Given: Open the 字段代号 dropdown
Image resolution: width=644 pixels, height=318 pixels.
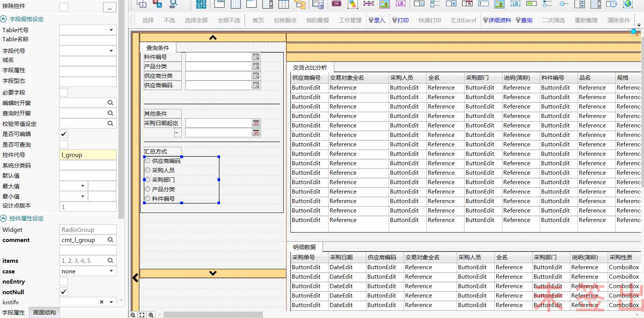Looking at the screenshot, I should [111, 51].
